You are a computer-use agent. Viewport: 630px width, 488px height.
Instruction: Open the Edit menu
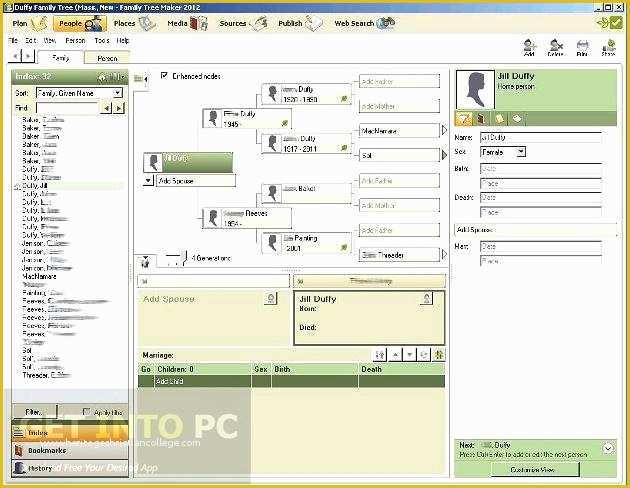point(31,41)
